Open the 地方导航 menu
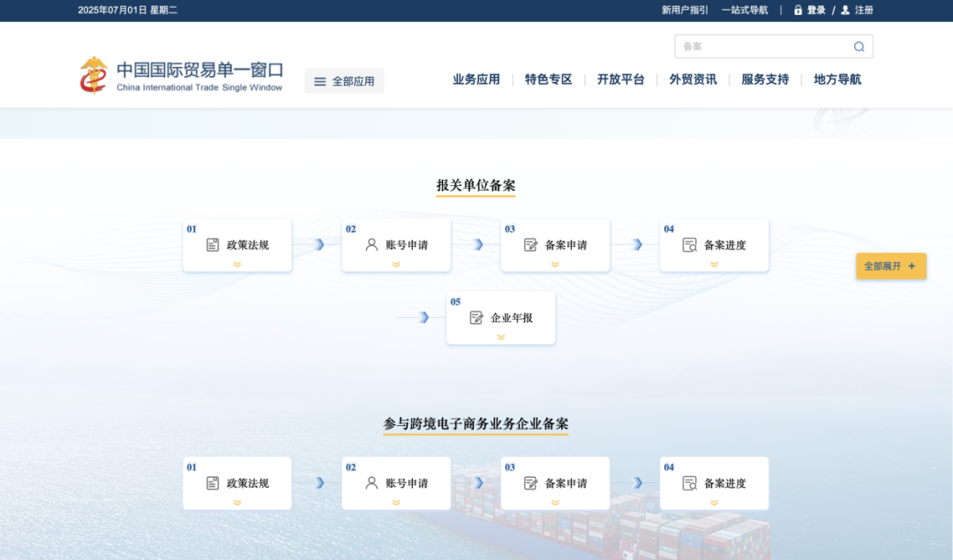953x560 pixels. pos(836,78)
